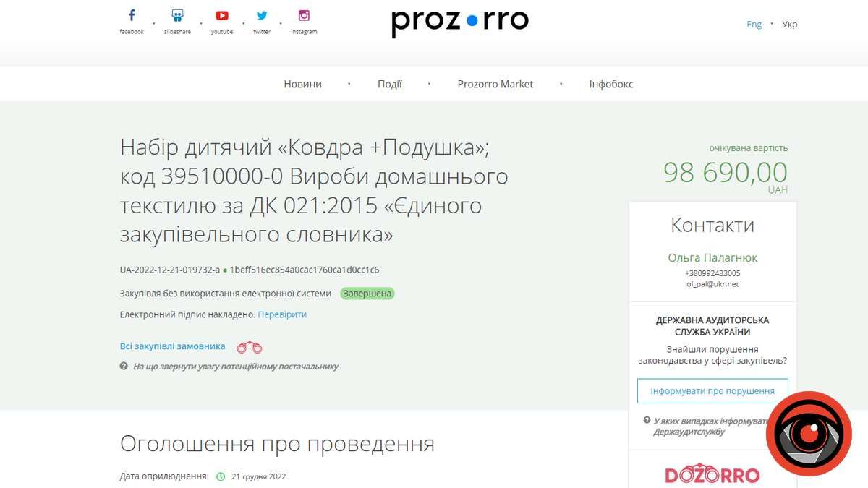Click the question mark beside supplier advice note
Viewport: 868px width, 488px height.
click(x=124, y=367)
